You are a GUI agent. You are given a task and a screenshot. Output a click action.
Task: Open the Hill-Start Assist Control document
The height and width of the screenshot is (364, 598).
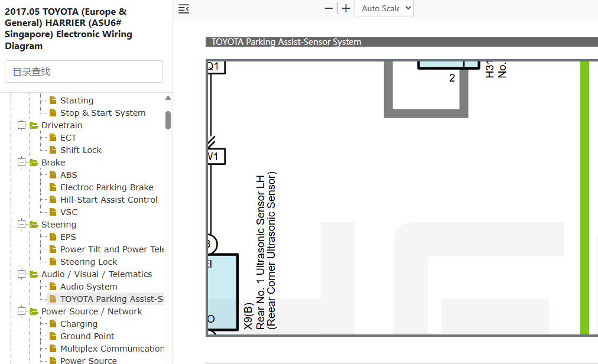point(109,200)
